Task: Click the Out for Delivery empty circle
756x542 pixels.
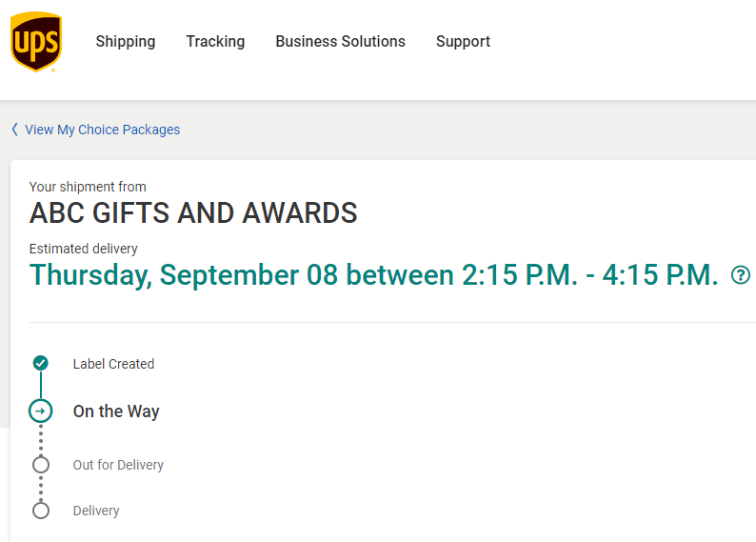Action: click(40, 465)
